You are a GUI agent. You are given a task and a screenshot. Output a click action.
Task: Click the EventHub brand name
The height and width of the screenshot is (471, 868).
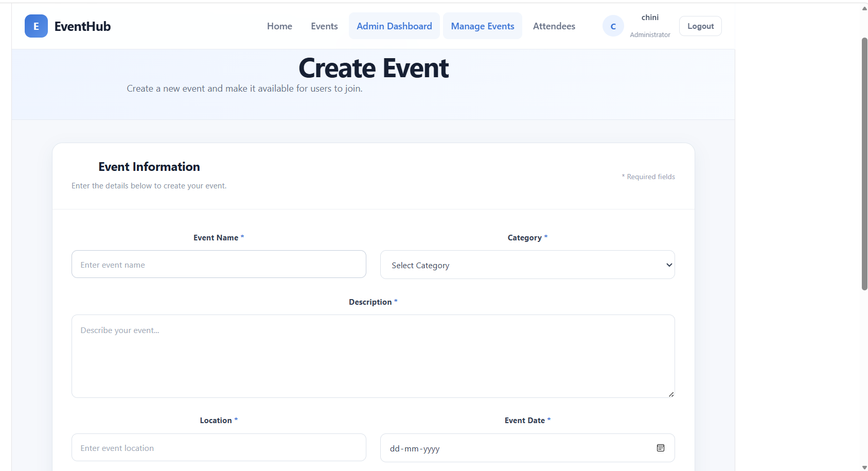tap(82, 26)
